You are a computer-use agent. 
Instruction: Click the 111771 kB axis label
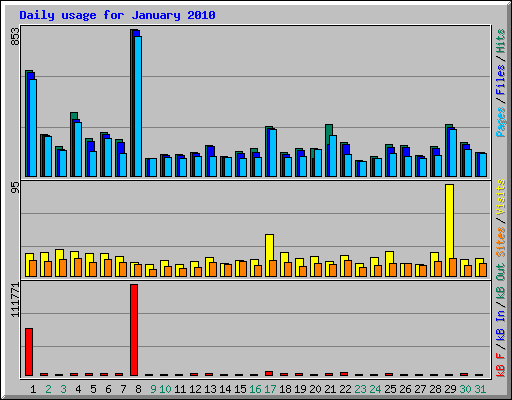click(15, 300)
